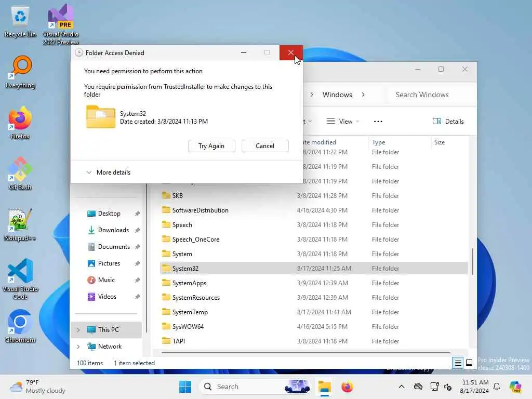Viewport: 532px width, 399px height.
Task: Open Videos in the navigation pane
Action: 102,297
